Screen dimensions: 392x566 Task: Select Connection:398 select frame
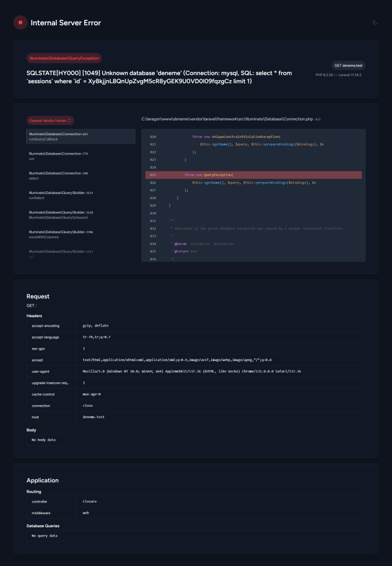click(x=81, y=176)
